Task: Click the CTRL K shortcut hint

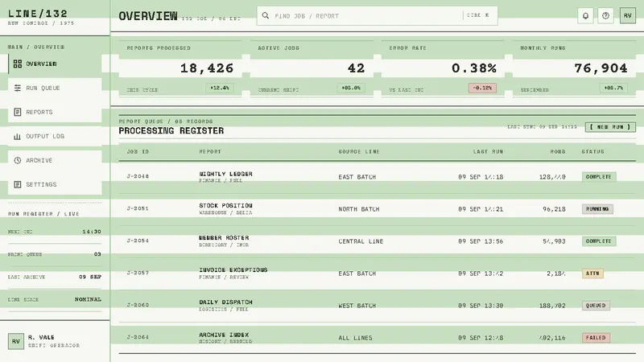Action: coord(477,15)
